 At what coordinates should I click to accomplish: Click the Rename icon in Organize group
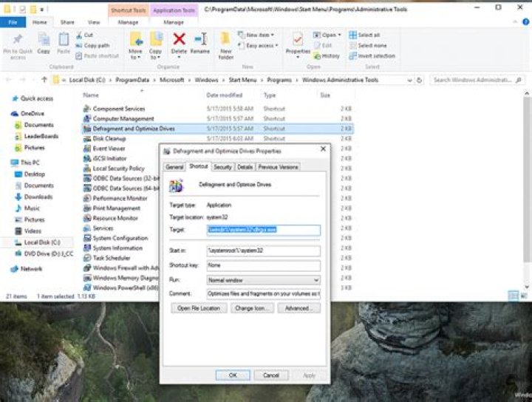(200, 41)
